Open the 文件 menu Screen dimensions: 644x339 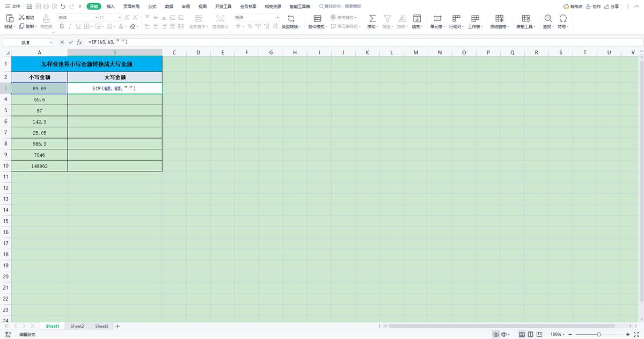pos(15,6)
